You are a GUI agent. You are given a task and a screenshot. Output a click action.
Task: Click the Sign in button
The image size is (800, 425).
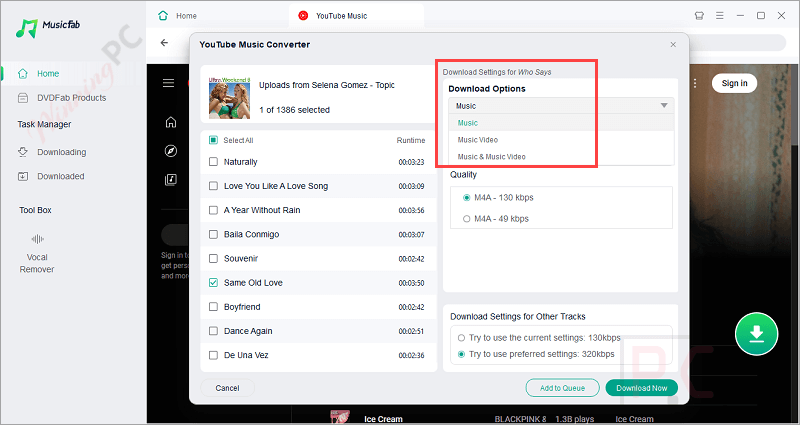coord(734,83)
